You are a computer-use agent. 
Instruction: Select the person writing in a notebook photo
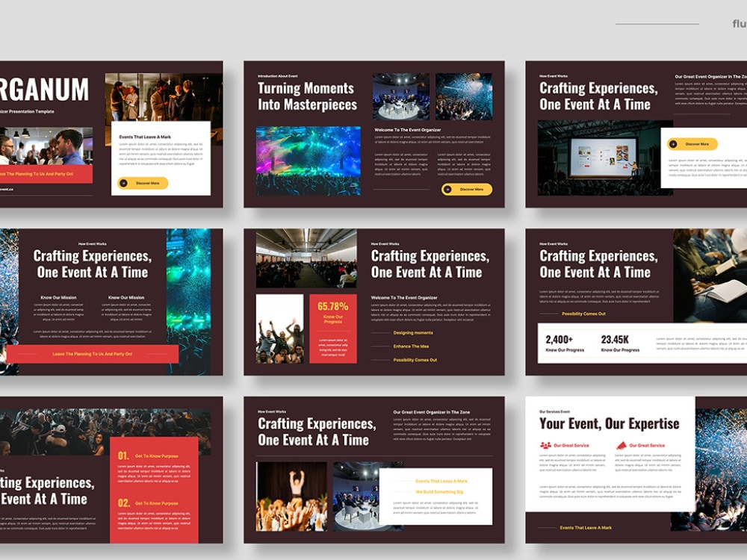click(710, 276)
